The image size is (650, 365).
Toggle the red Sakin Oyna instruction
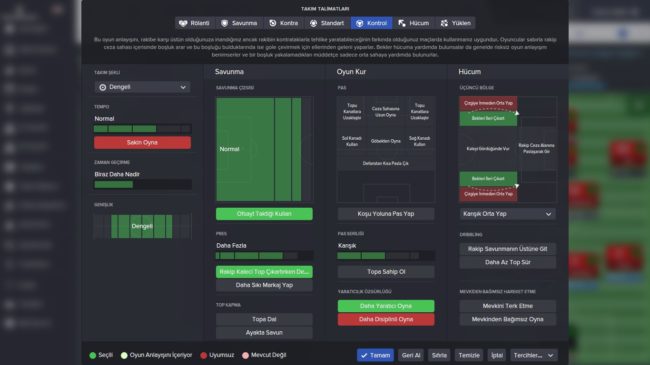point(142,142)
